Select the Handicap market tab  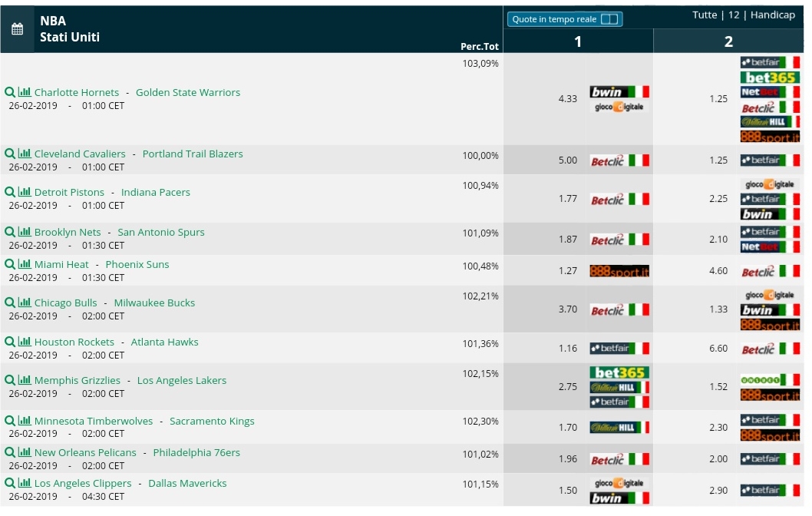pos(773,15)
